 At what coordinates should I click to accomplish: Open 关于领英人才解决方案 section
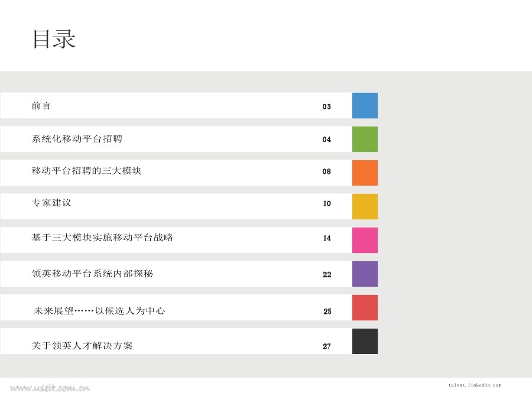82,346
